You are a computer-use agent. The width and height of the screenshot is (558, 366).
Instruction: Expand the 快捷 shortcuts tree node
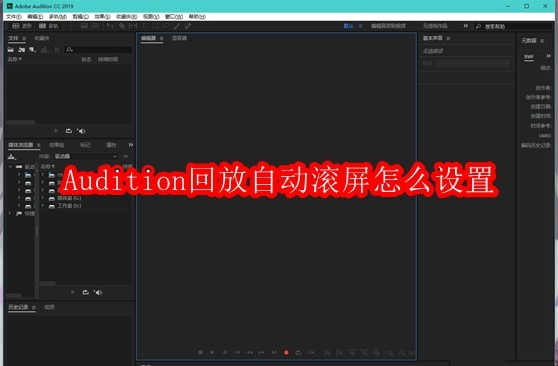[x=10, y=213]
